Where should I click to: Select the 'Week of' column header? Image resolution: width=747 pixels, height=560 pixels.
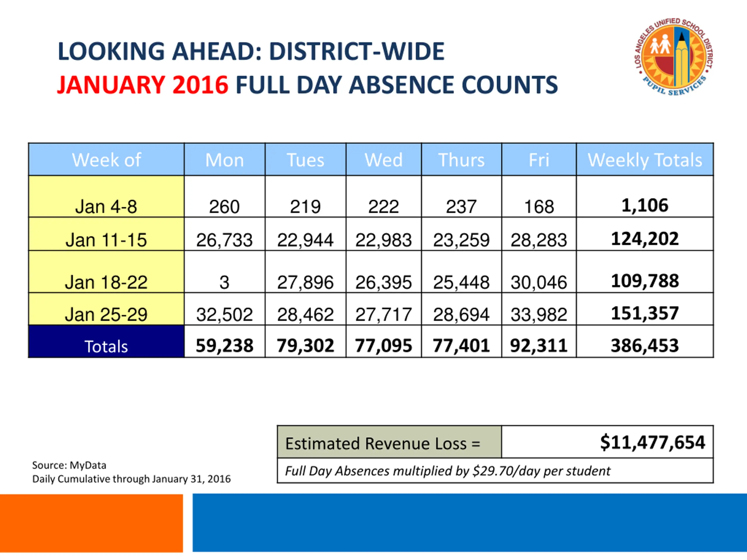tap(107, 159)
